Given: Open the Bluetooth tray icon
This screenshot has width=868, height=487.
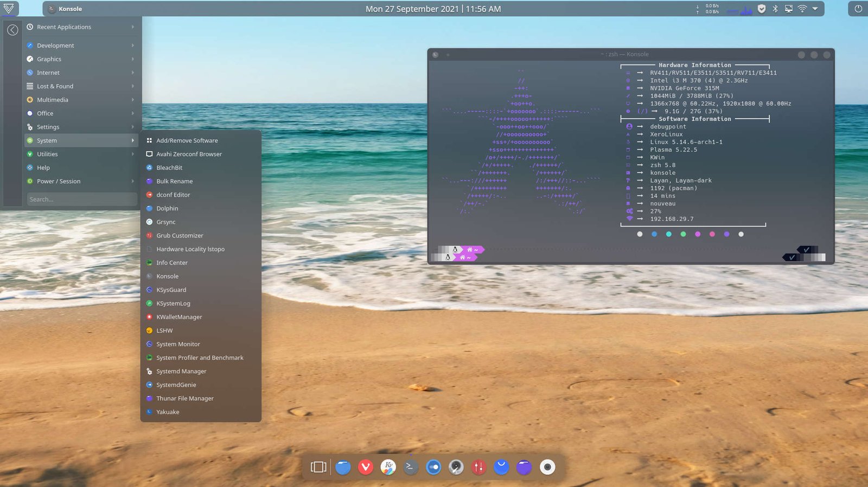Looking at the screenshot, I should pyautogui.click(x=775, y=9).
